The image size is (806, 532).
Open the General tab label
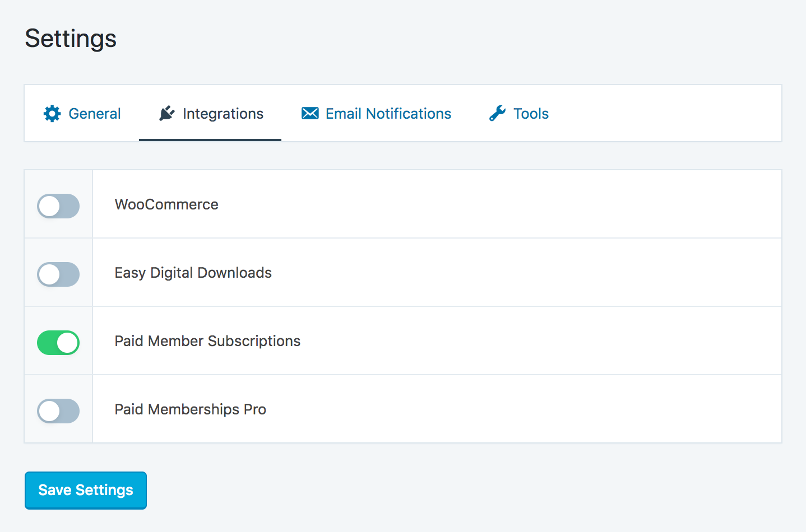pyautogui.click(x=95, y=114)
